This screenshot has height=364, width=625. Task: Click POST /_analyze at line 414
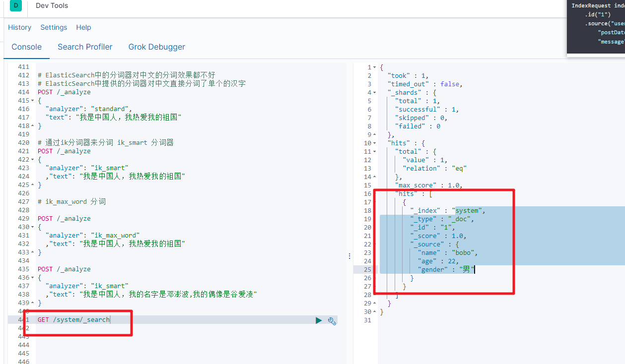(64, 92)
